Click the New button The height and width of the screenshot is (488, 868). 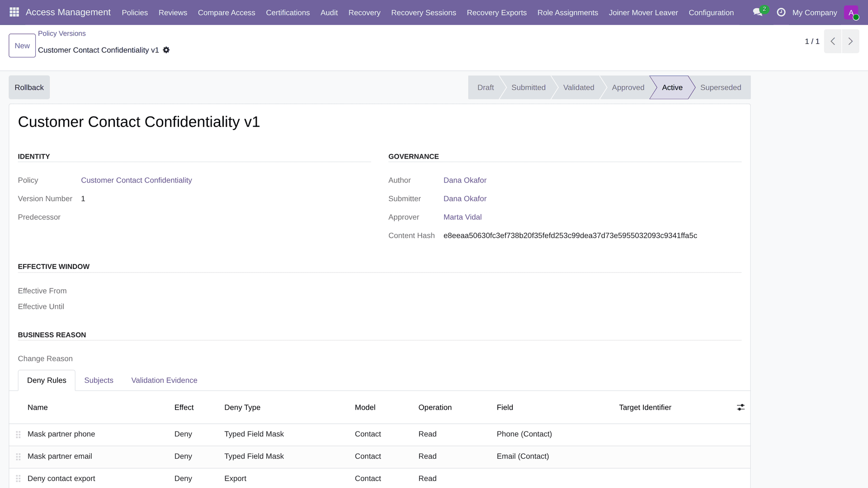[x=22, y=46]
